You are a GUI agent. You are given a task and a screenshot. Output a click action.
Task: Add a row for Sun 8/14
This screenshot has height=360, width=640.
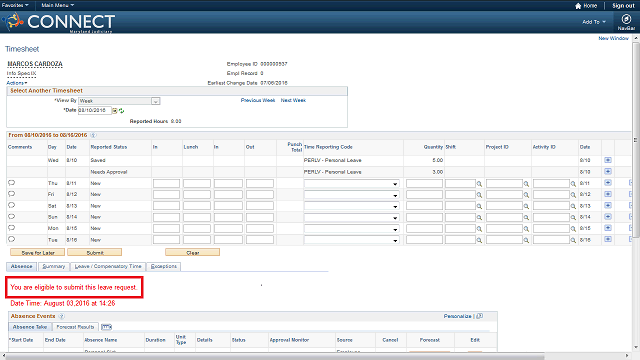608,217
